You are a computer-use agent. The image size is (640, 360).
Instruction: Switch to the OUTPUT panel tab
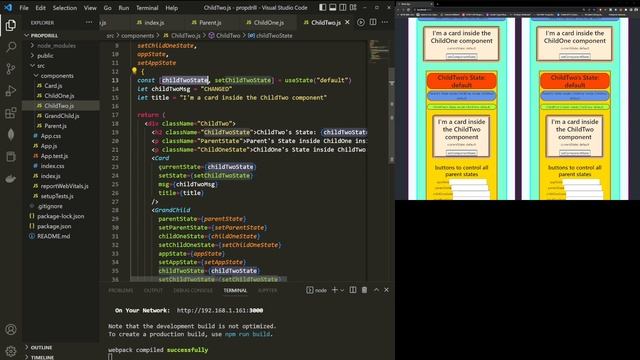tap(153, 290)
